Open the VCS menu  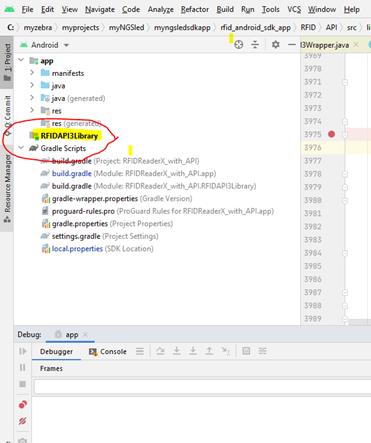(x=294, y=9)
